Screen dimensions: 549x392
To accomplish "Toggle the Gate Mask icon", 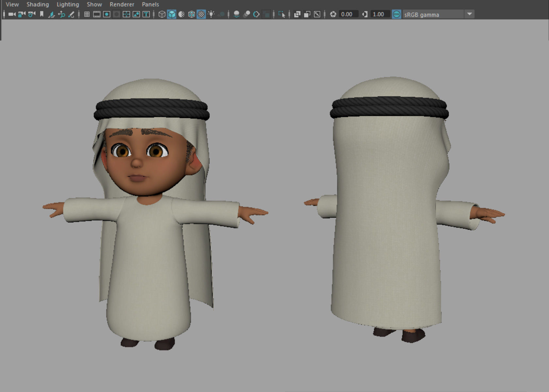I will (x=116, y=14).
